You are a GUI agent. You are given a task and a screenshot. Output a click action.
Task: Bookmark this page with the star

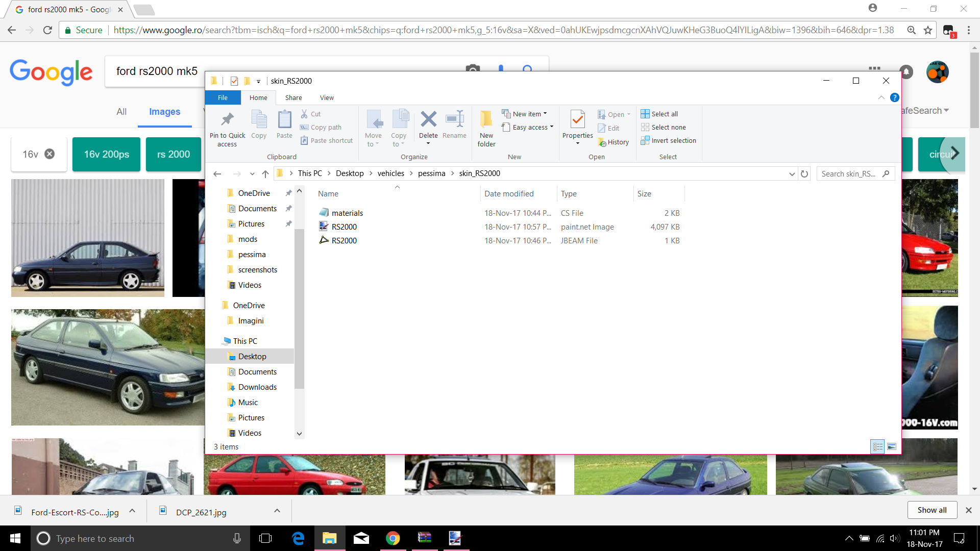pos(927,30)
